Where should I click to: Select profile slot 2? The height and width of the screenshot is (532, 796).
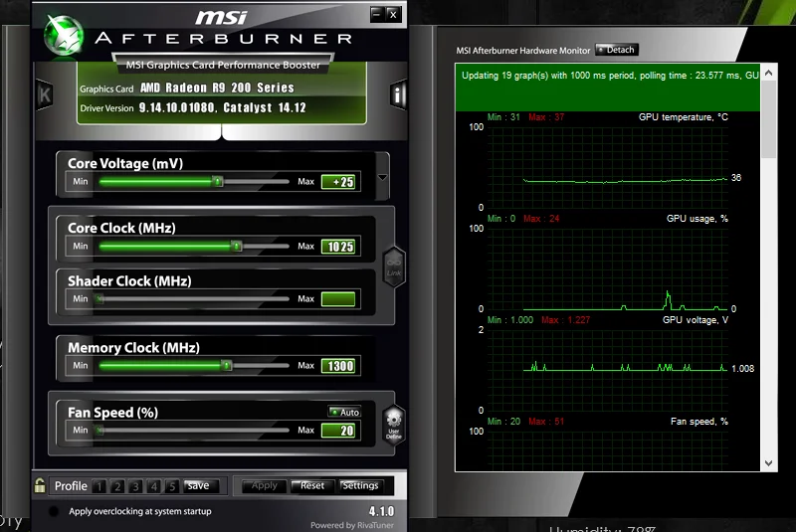click(117, 486)
